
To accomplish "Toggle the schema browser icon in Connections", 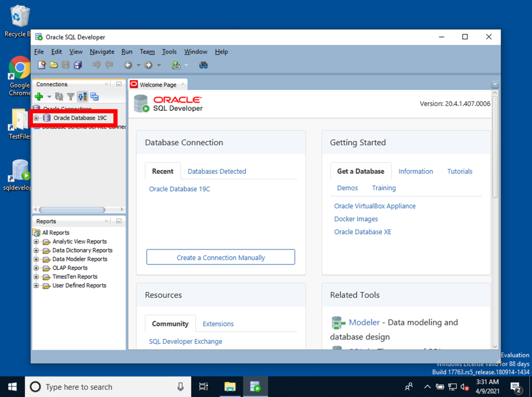I will [x=82, y=96].
